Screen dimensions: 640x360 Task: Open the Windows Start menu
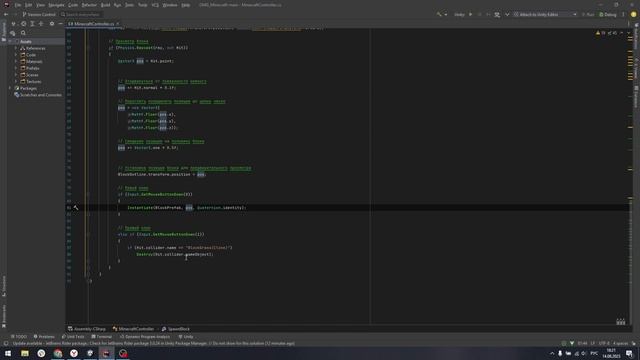click(x=8, y=353)
